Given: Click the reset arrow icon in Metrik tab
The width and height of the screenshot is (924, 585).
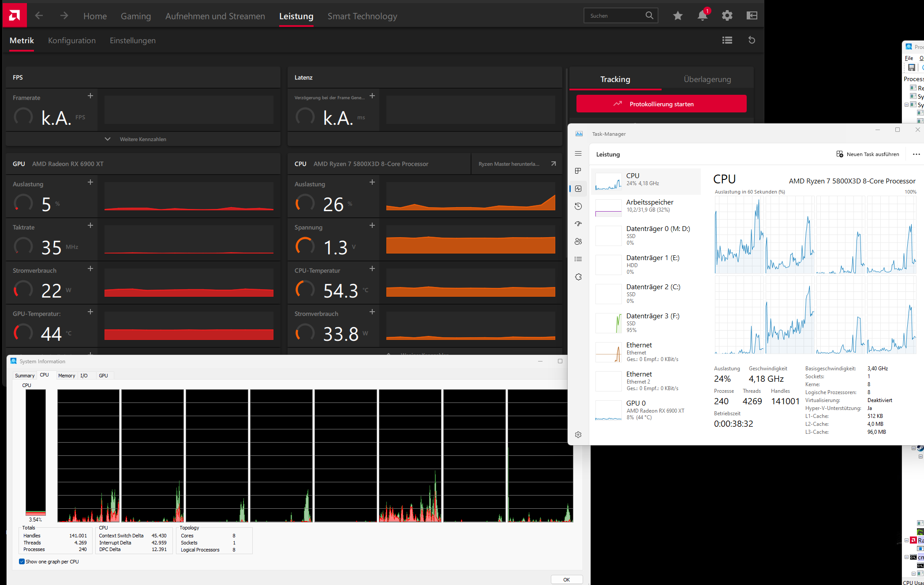Looking at the screenshot, I should click(x=752, y=40).
